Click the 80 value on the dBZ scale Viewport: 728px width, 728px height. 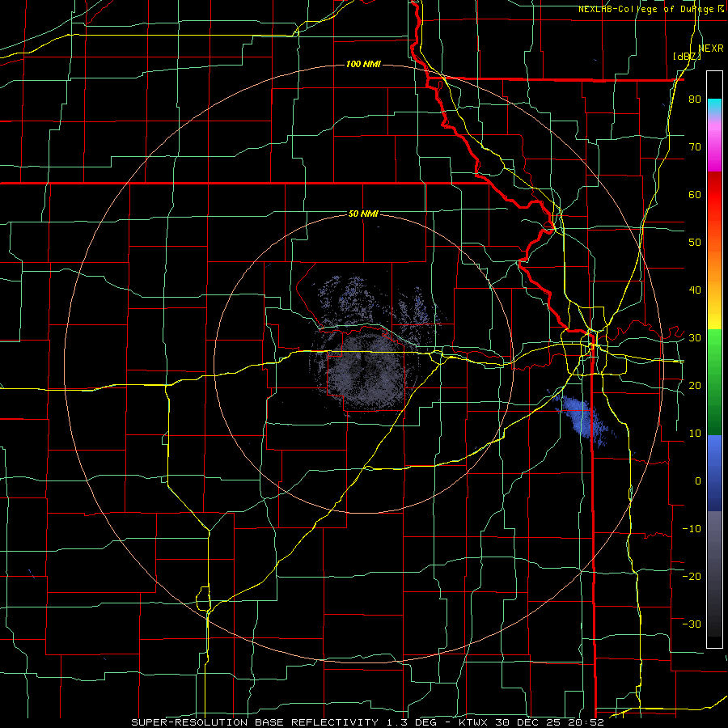click(x=695, y=99)
